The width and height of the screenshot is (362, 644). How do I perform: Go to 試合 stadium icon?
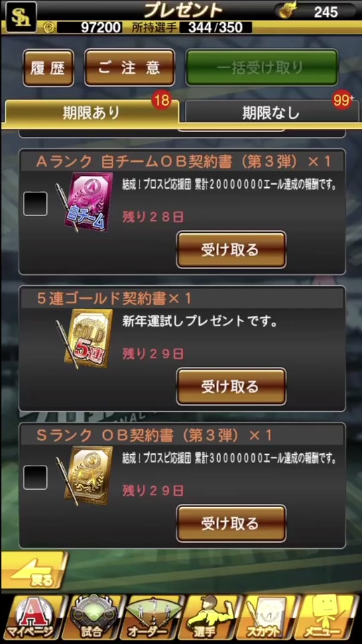(93, 619)
